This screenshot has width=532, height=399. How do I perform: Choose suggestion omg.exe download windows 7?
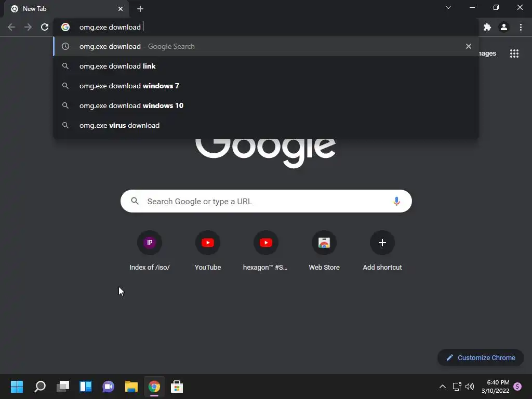pos(265,86)
